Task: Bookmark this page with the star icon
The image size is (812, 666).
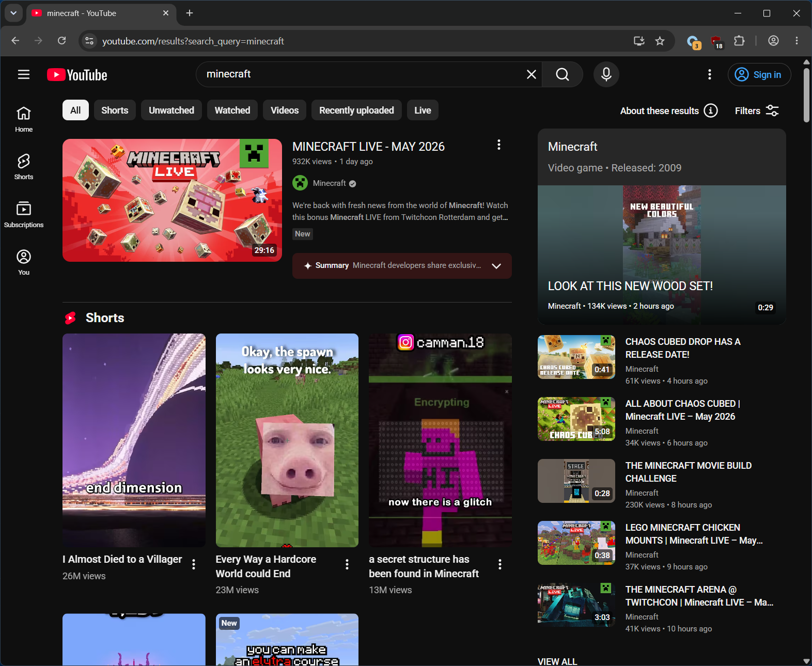Action: tap(660, 41)
